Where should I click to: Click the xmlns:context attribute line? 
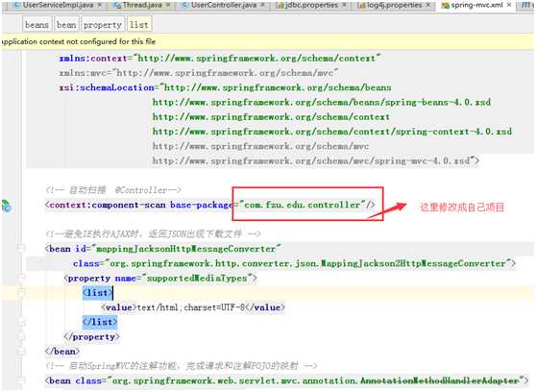220,59
